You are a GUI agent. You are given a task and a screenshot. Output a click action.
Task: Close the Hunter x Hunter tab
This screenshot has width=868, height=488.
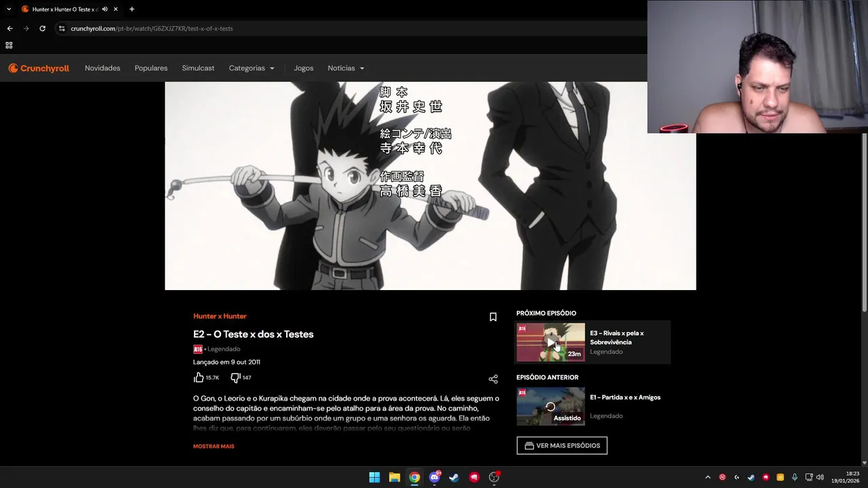coord(116,9)
